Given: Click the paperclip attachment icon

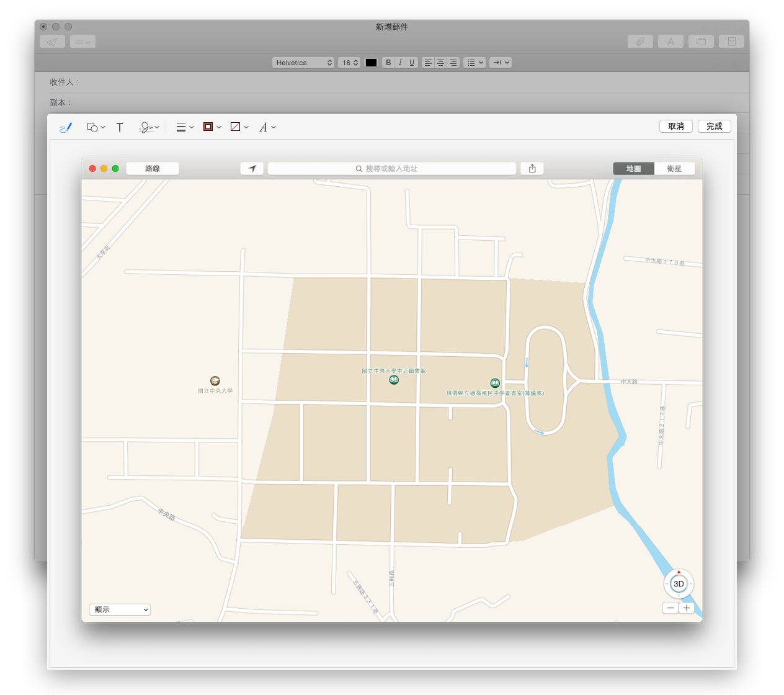Looking at the screenshot, I should coord(639,42).
